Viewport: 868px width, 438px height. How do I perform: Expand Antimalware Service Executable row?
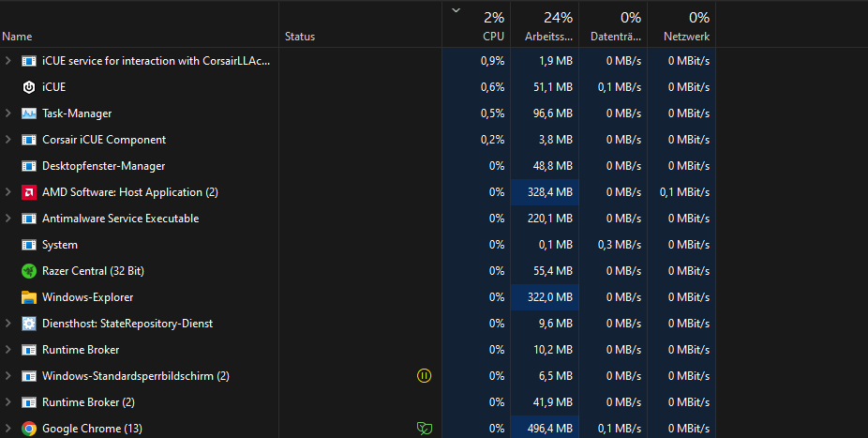pos(7,219)
